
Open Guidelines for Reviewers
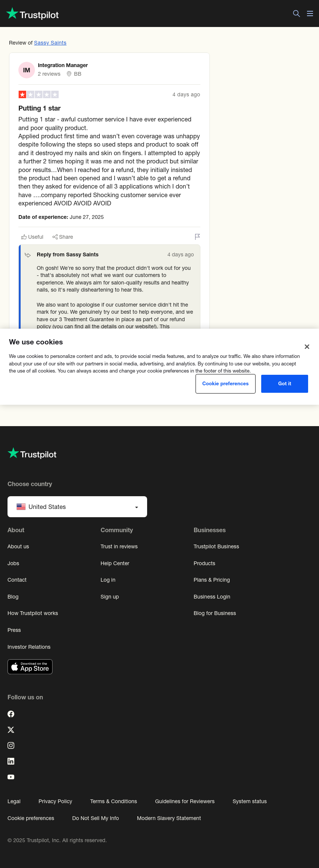pyautogui.click(x=185, y=801)
